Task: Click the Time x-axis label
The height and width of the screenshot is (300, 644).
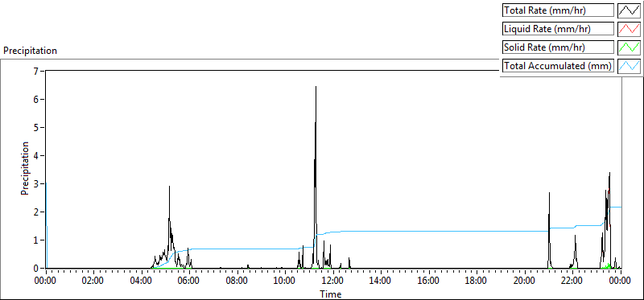Action: pyautogui.click(x=331, y=294)
